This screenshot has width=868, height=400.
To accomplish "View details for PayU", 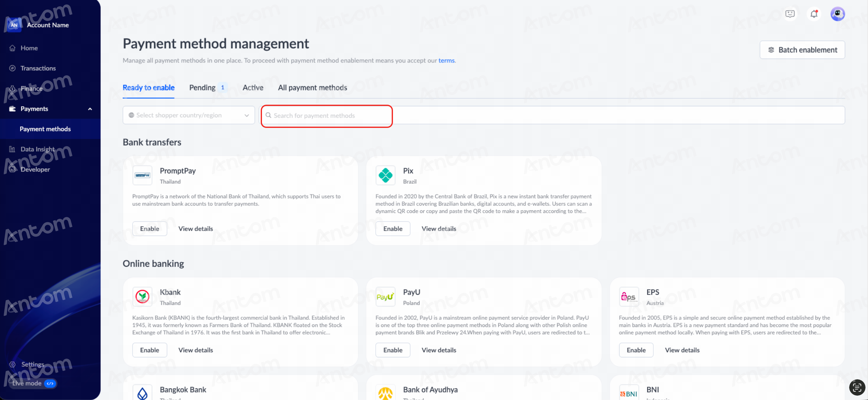I will (x=439, y=350).
